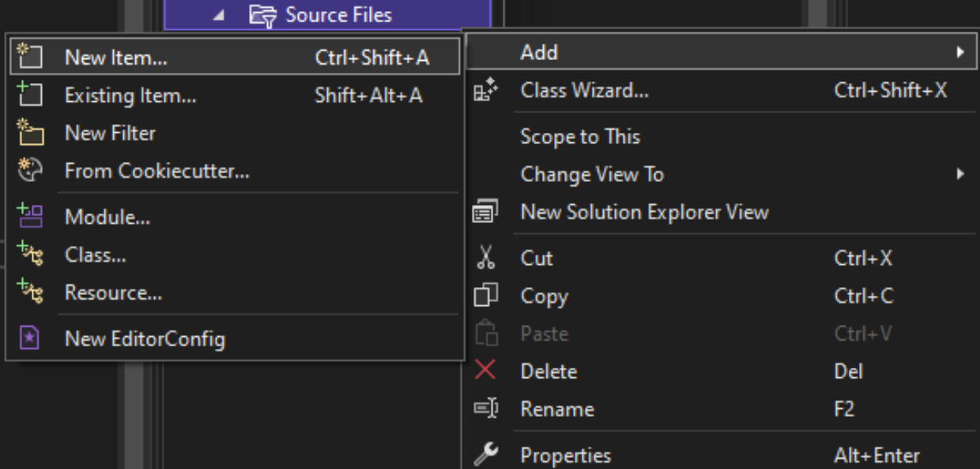The height and width of the screenshot is (469, 980).
Task: Click the Module icon in submenu
Action: point(29,216)
